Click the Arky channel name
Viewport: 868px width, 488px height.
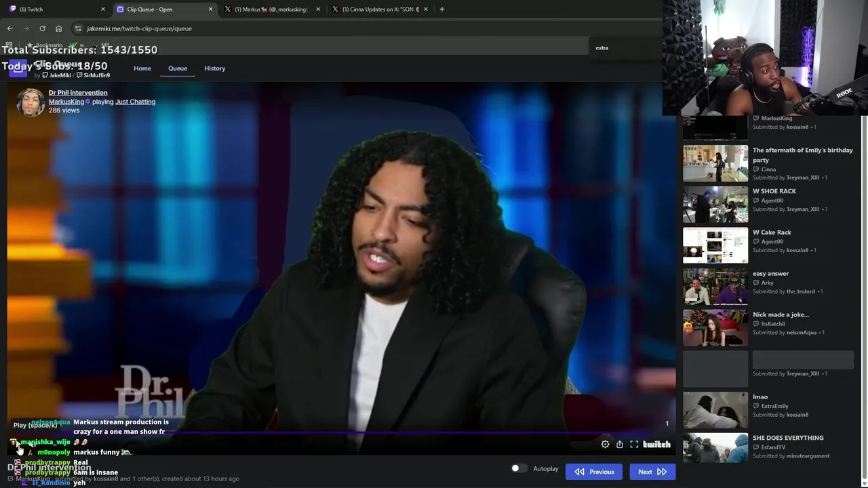pos(768,283)
